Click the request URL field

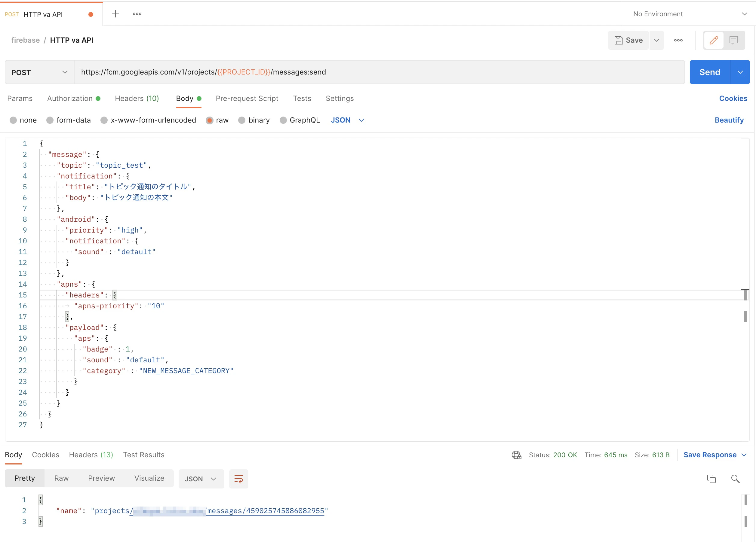(379, 72)
